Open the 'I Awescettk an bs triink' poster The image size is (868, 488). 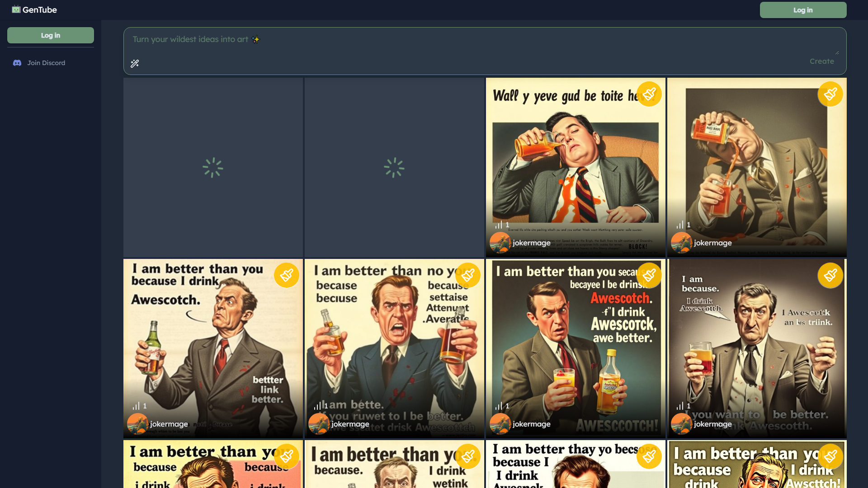tap(757, 348)
